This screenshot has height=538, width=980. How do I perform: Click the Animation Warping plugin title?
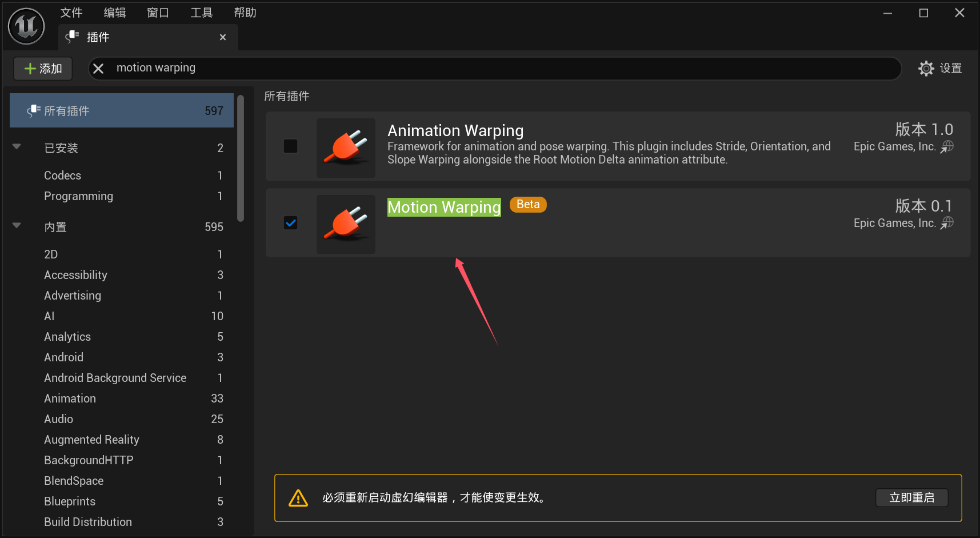pos(455,130)
